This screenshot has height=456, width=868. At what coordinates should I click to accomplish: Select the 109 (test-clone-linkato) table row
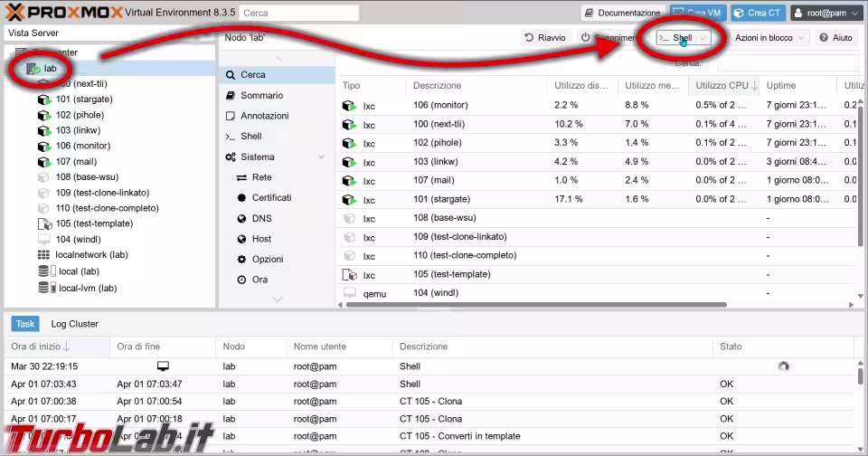click(598, 237)
